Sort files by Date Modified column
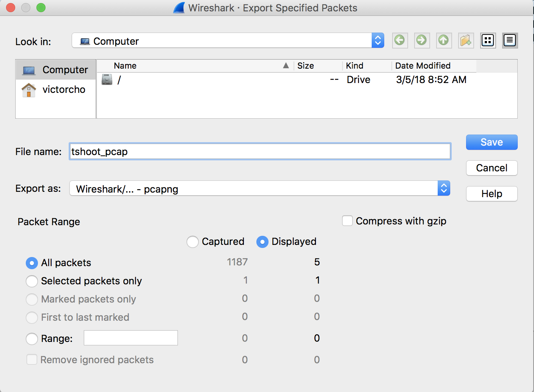Viewport: 534px width, 392px height. pyautogui.click(x=422, y=66)
